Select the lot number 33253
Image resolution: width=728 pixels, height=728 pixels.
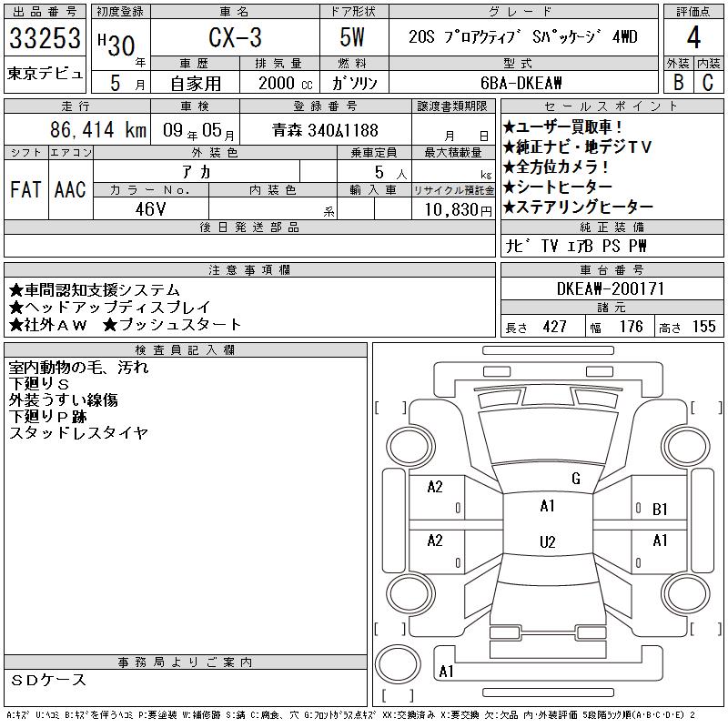coord(45,38)
